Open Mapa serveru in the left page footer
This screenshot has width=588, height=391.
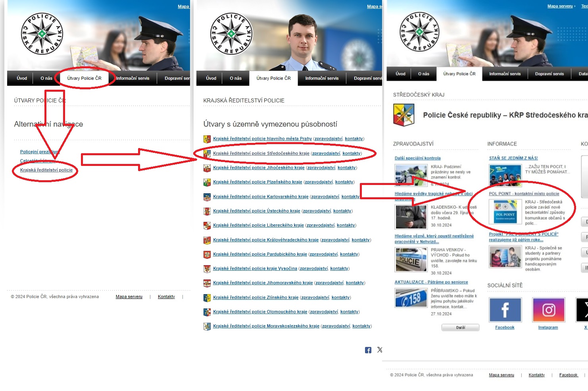click(x=129, y=297)
